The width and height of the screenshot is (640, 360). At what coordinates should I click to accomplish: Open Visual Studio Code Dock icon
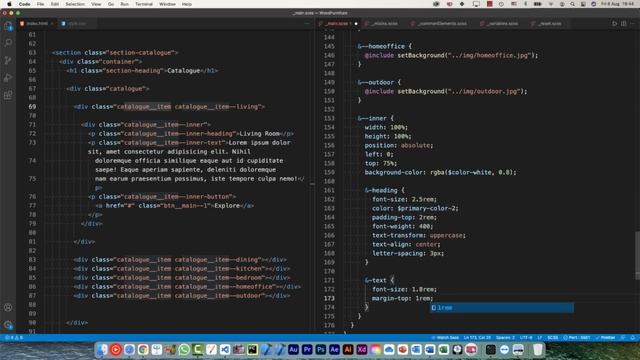point(225,349)
